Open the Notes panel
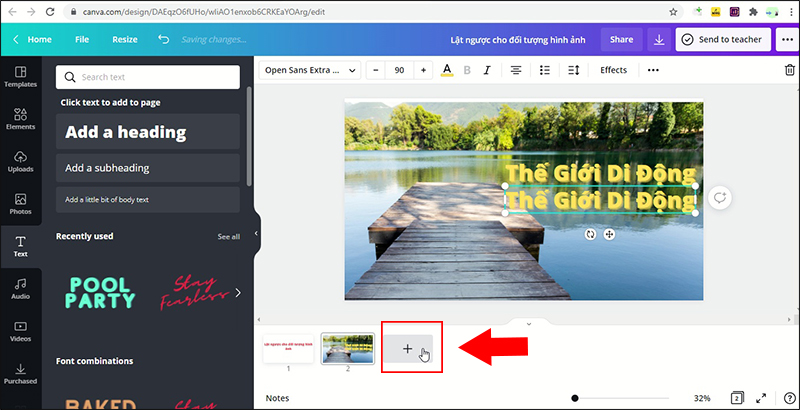This screenshot has height=410, width=800. click(277, 398)
